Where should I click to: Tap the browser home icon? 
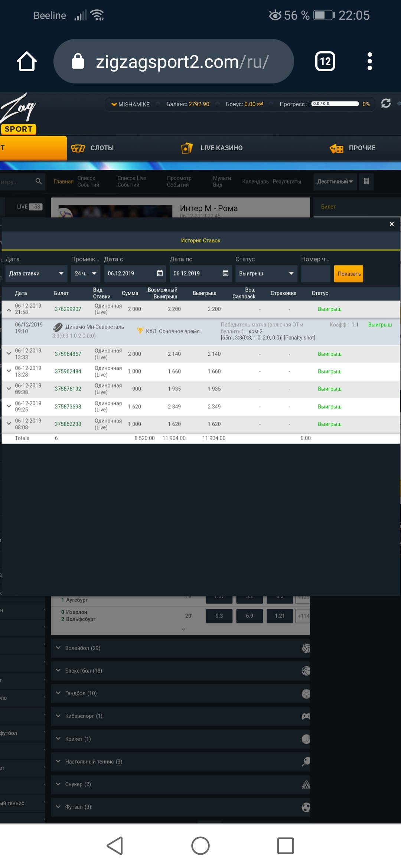click(x=27, y=62)
